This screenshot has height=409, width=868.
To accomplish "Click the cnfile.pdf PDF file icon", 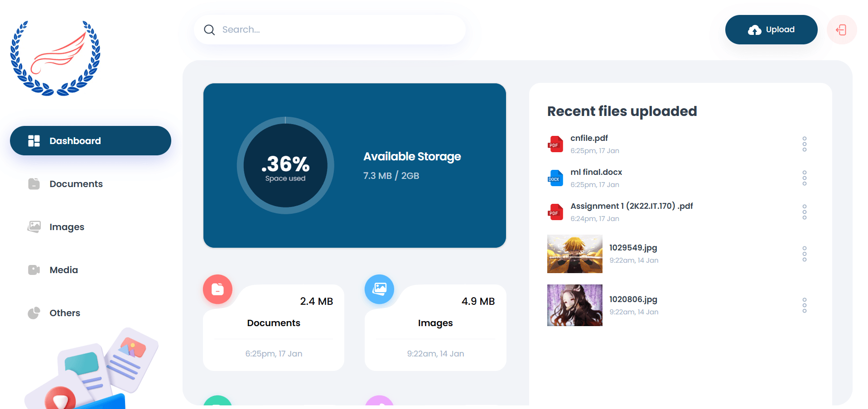I will point(555,144).
